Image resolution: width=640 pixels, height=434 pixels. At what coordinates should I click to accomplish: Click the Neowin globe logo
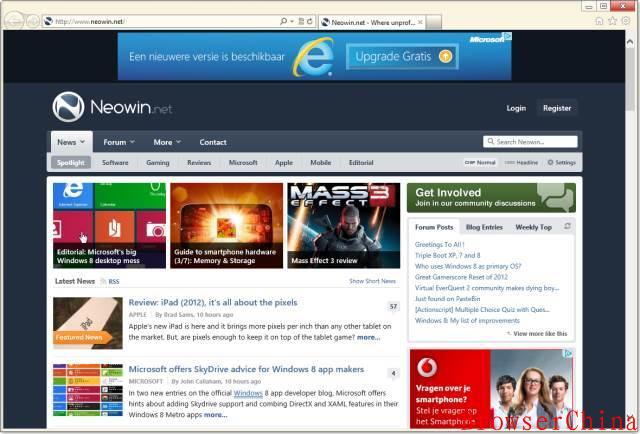[x=68, y=107]
